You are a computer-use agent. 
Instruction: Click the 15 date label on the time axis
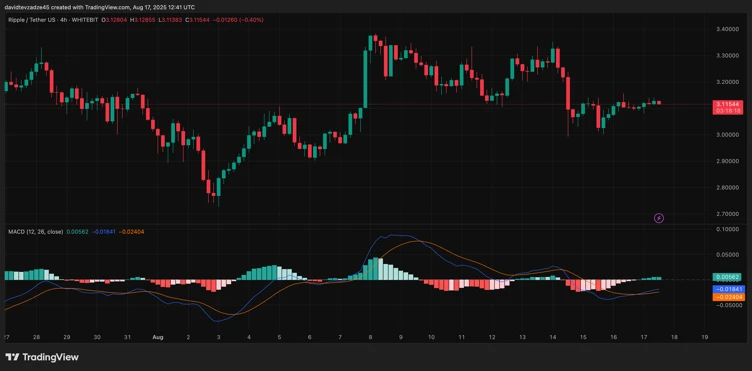pyautogui.click(x=583, y=337)
